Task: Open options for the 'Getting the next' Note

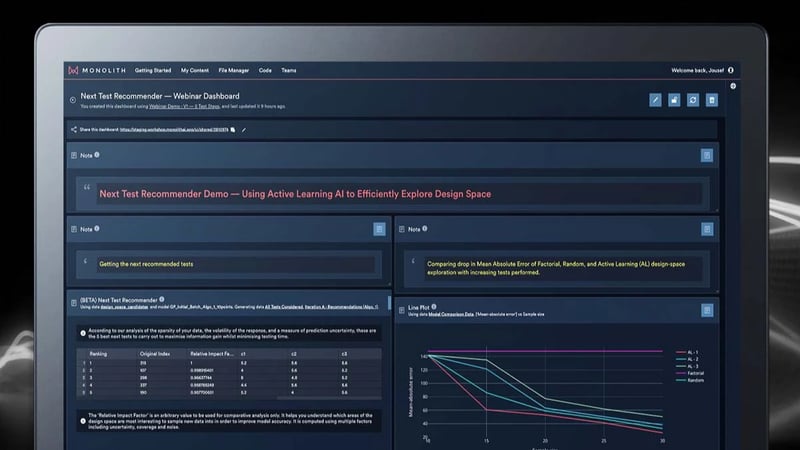Action: pyautogui.click(x=379, y=229)
